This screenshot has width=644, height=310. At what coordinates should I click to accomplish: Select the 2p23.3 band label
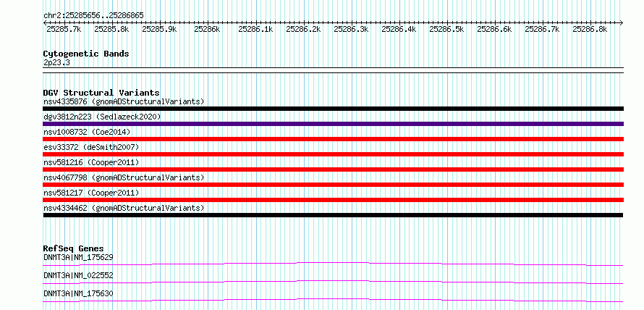pyautogui.click(x=56, y=62)
